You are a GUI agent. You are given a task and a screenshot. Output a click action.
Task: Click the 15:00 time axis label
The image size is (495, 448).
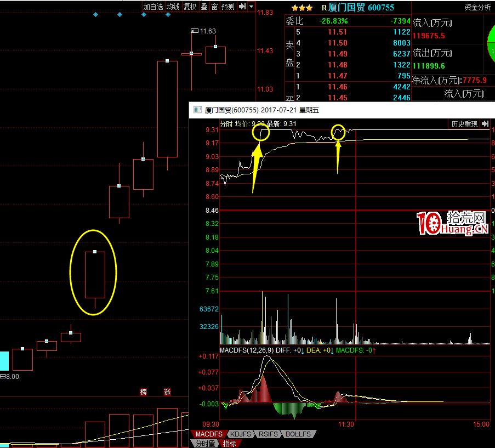[481, 424]
